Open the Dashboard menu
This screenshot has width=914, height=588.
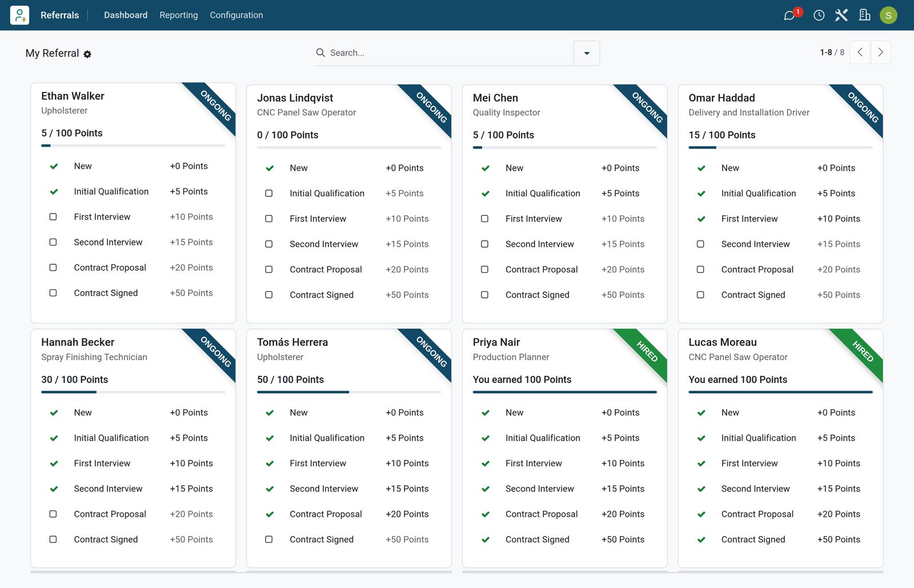126,15
